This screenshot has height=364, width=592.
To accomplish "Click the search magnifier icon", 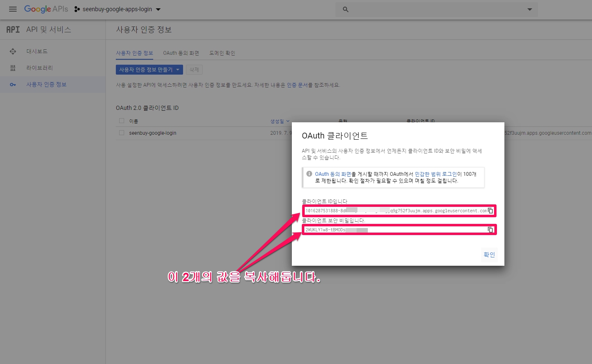I will pos(345,10).
